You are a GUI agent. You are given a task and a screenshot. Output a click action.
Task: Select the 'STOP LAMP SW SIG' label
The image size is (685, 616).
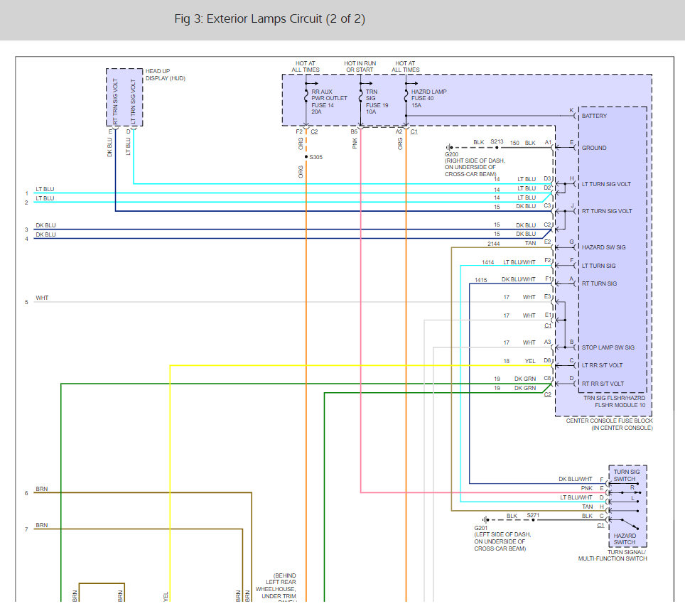(608, 347)
